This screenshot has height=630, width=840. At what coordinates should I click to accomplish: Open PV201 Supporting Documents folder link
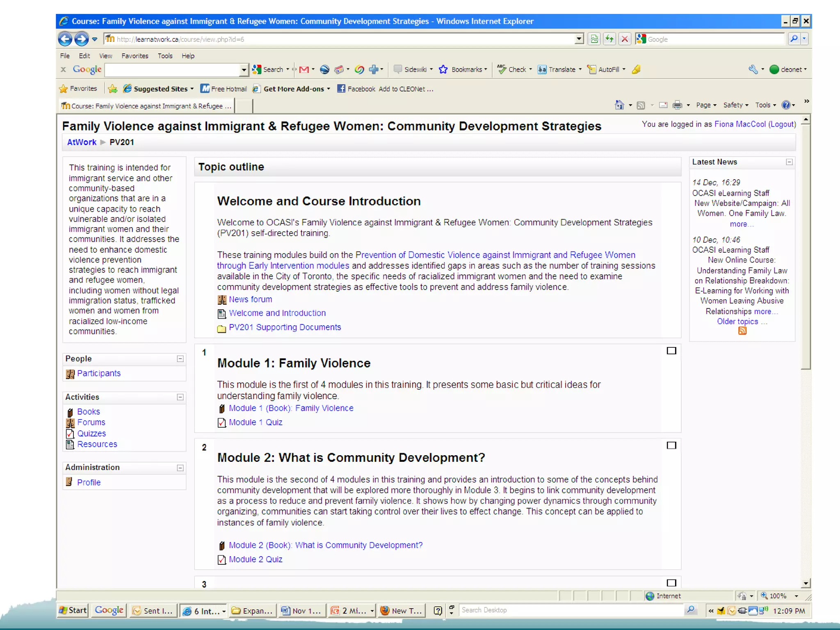pos(285,327)
